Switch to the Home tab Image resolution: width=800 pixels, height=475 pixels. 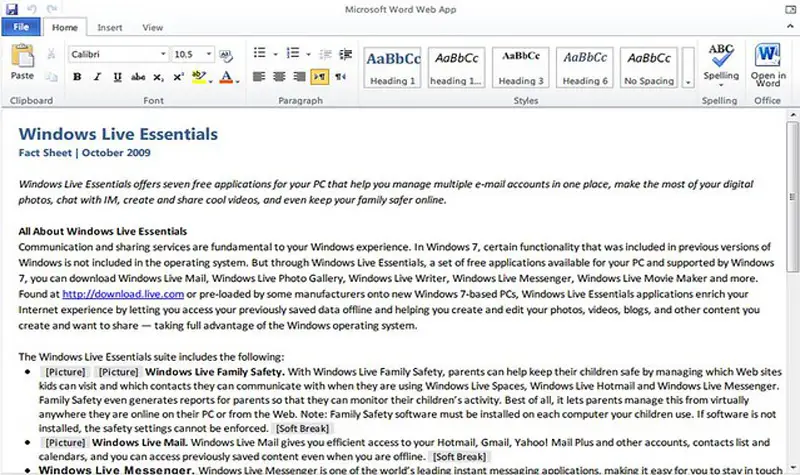point(65,28)
